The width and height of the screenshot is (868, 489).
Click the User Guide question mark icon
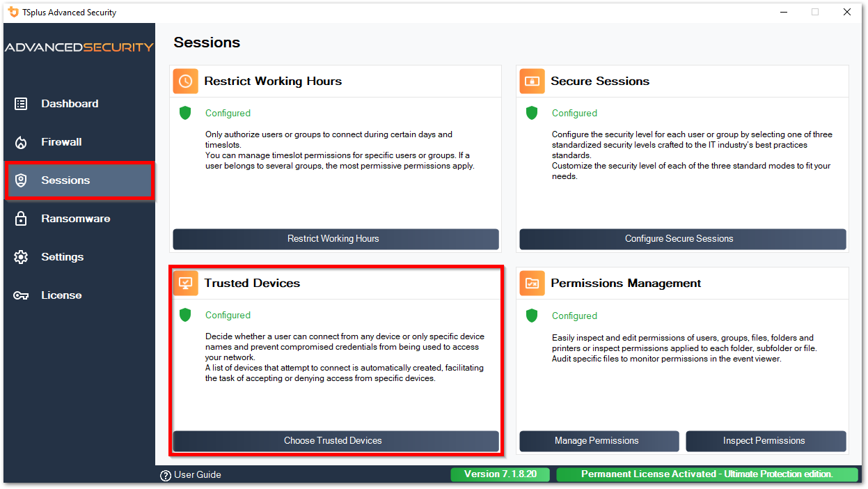pos(166,475)
